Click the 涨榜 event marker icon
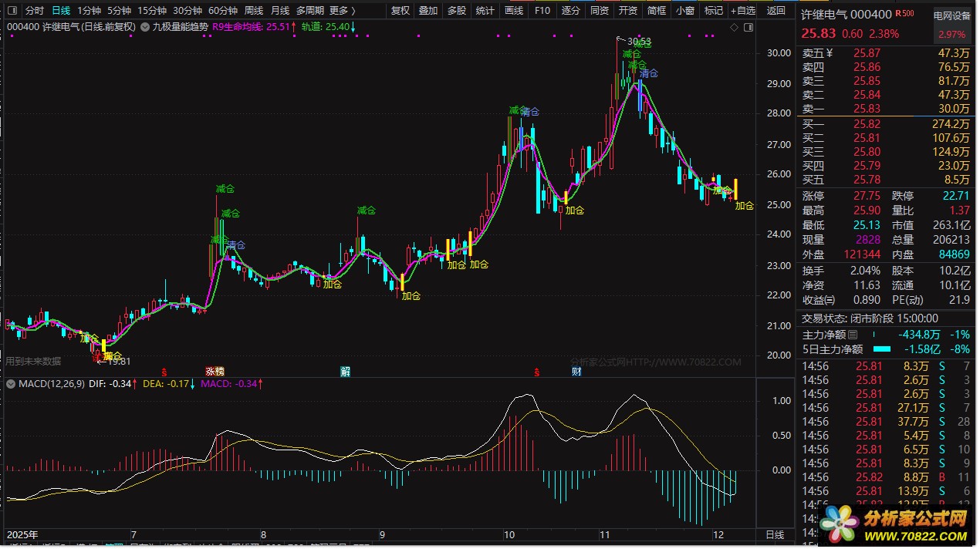This screenshot has width=980, height=549. tap(214, 372)
